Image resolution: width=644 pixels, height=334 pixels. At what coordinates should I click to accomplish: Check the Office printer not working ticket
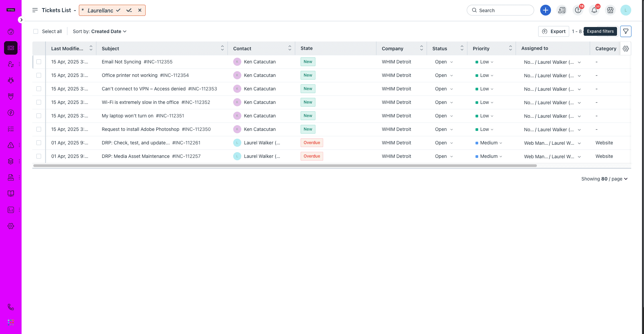click(x=39, y=75)
